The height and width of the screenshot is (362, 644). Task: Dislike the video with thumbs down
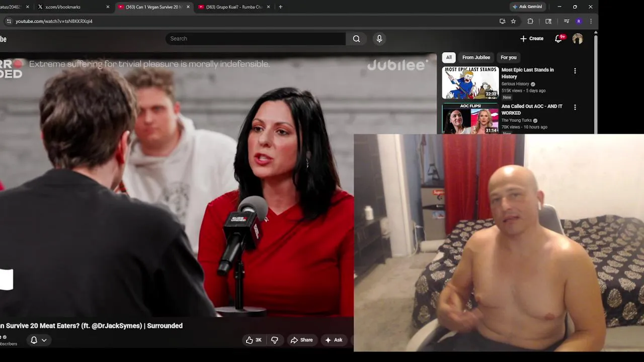click(275, 340)
